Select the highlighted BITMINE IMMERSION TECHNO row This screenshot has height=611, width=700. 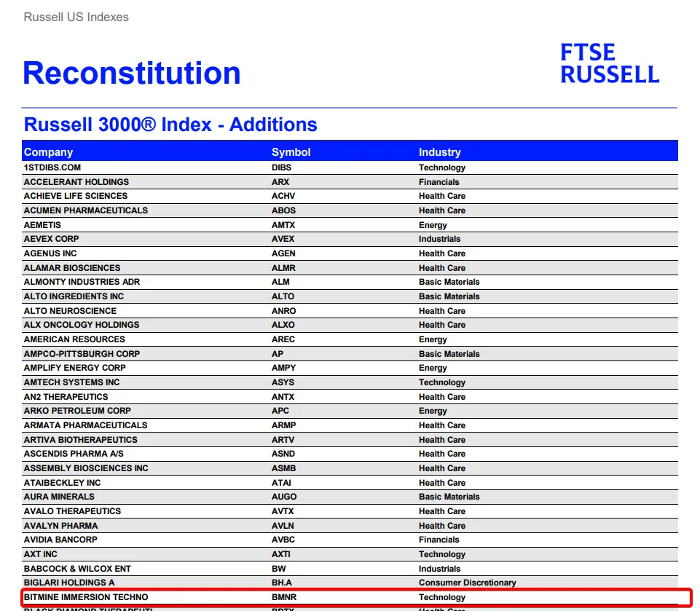[x=356, y=596]
